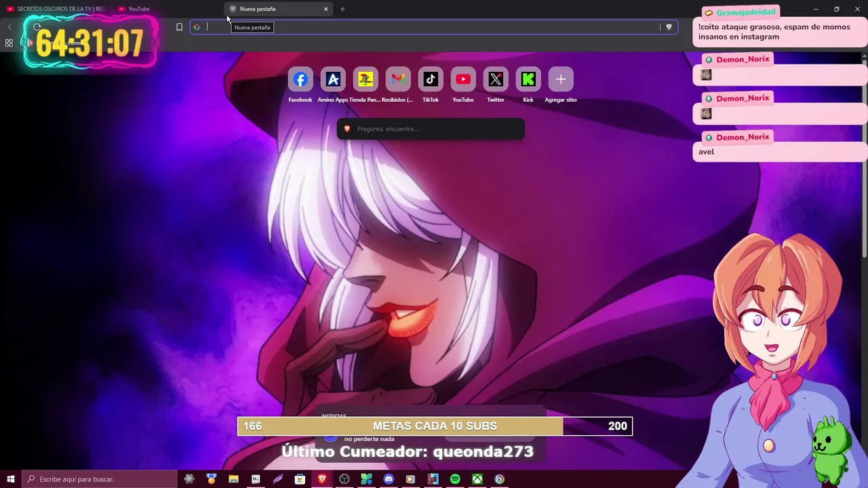
Task: Open the Amino Apps shortcut
Action: click(x=333, y=80)
